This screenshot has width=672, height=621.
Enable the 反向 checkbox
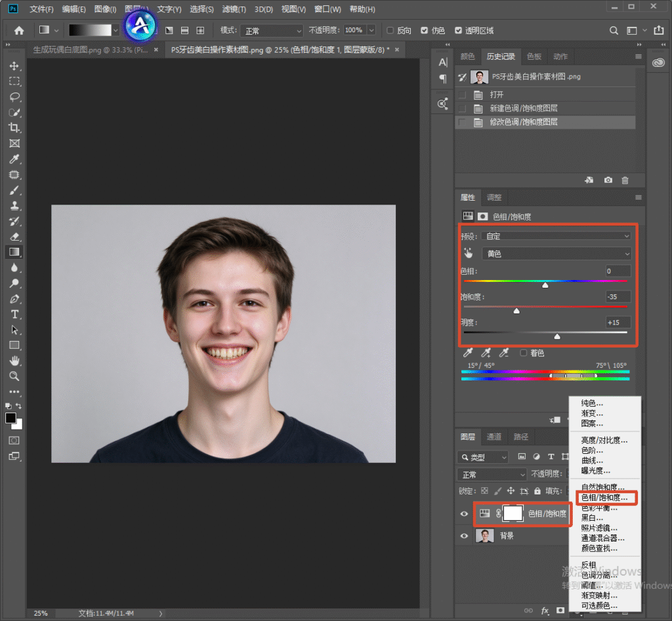coord(390,30)
